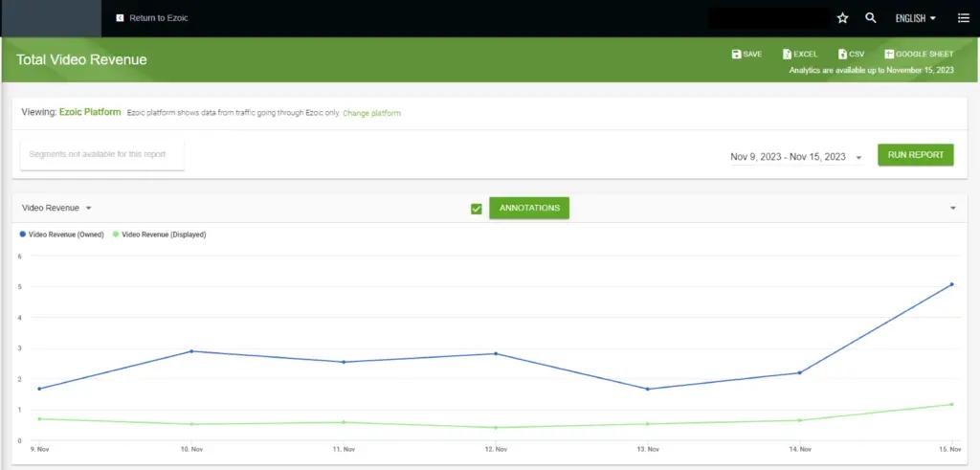Click the SAVE label
The height and width of the screenshot is (470, 980).
(x=752, y=55)
